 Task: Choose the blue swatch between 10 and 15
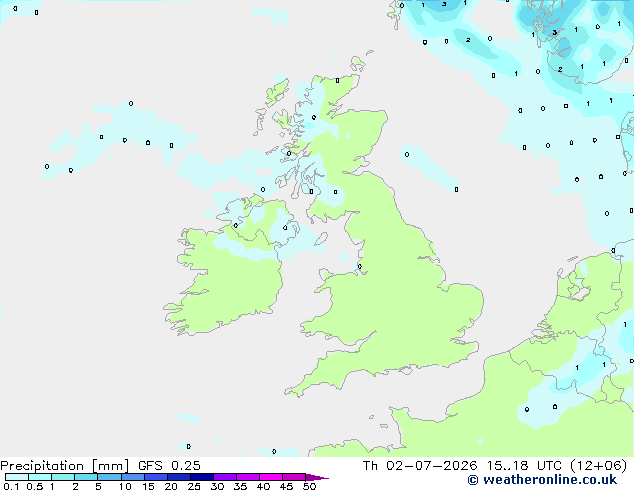click(x=132, y=477)
